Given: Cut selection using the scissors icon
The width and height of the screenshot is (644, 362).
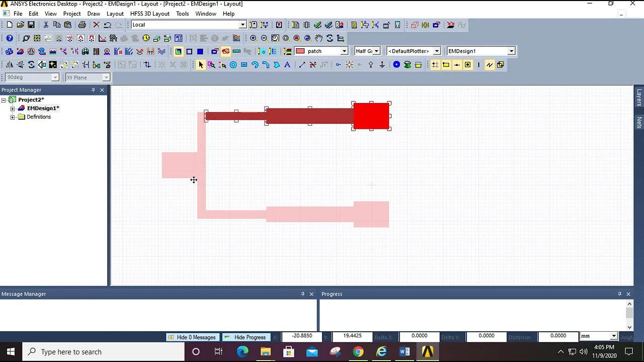Looking at the screenshot, I should point(46,25).
